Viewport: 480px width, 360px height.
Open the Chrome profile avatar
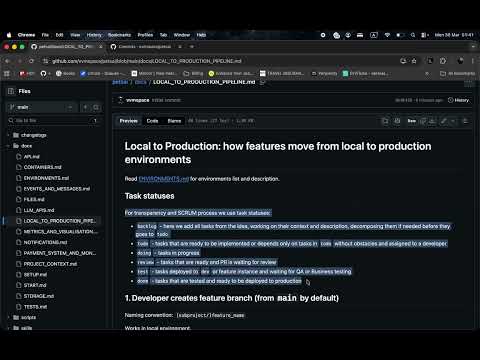(460, 61)
